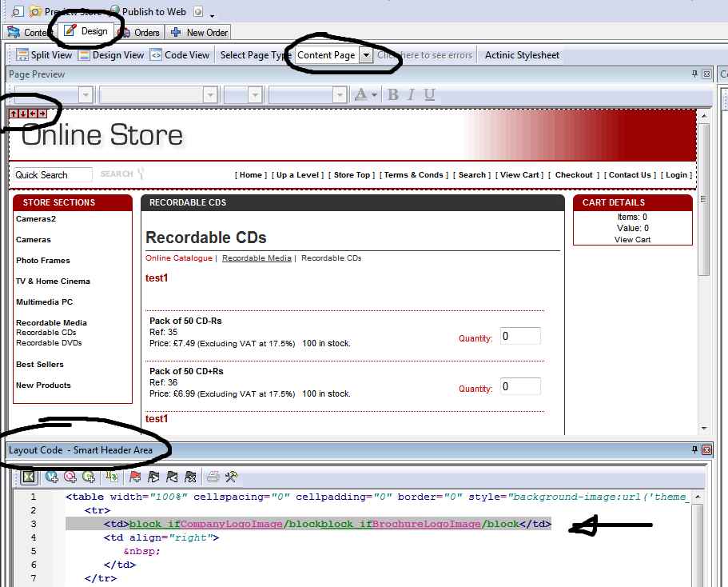The image size is (728, 587).
Task: Open the Select Page Type dropdown
Action: point(365,55)
